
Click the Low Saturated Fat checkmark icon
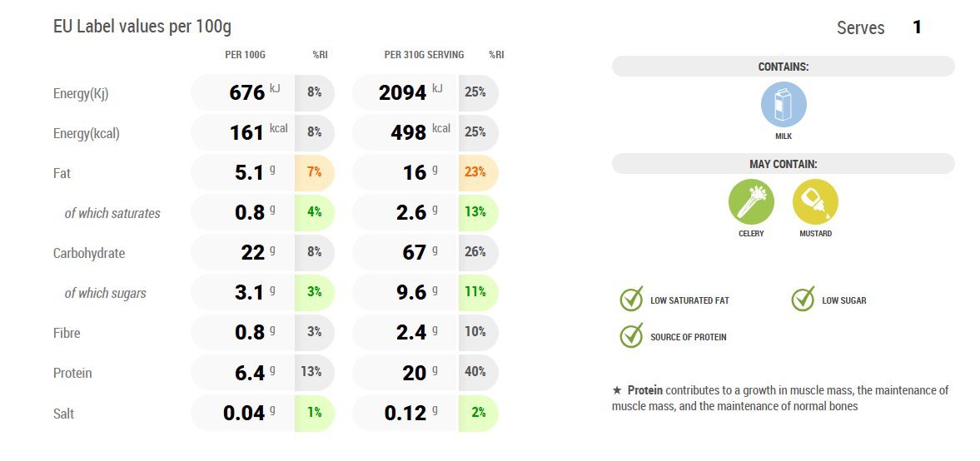632,300
